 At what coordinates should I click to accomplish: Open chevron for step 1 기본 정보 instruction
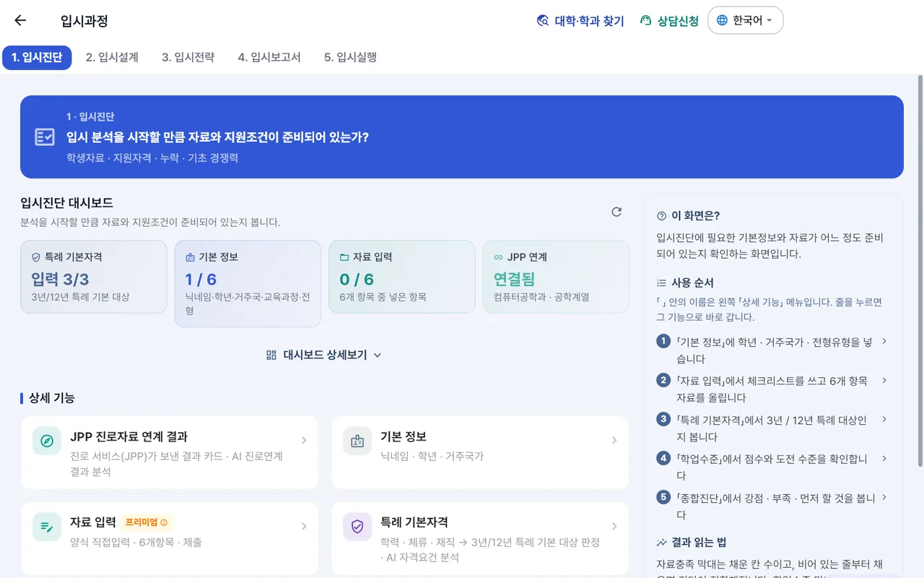884,341
